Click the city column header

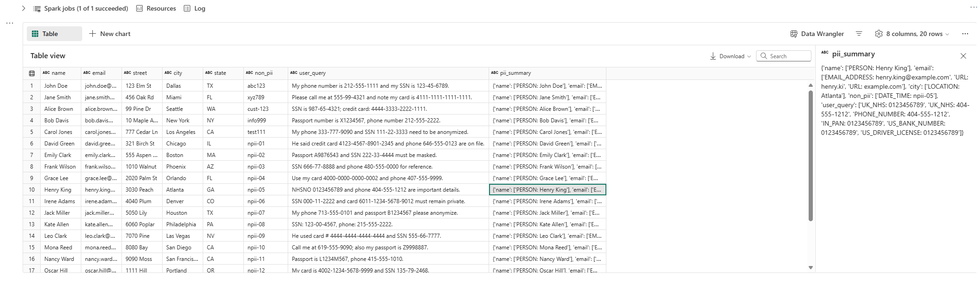(x=182, y=73)
